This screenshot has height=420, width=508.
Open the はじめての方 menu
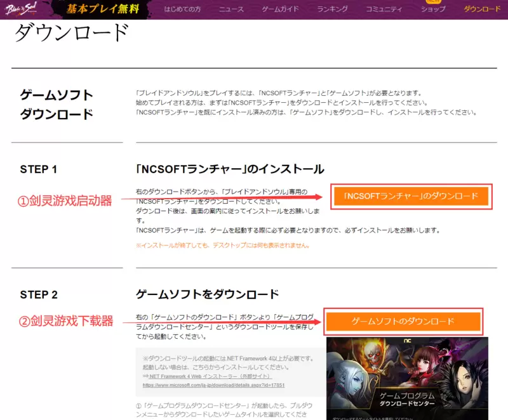click(x=182, y=9)
